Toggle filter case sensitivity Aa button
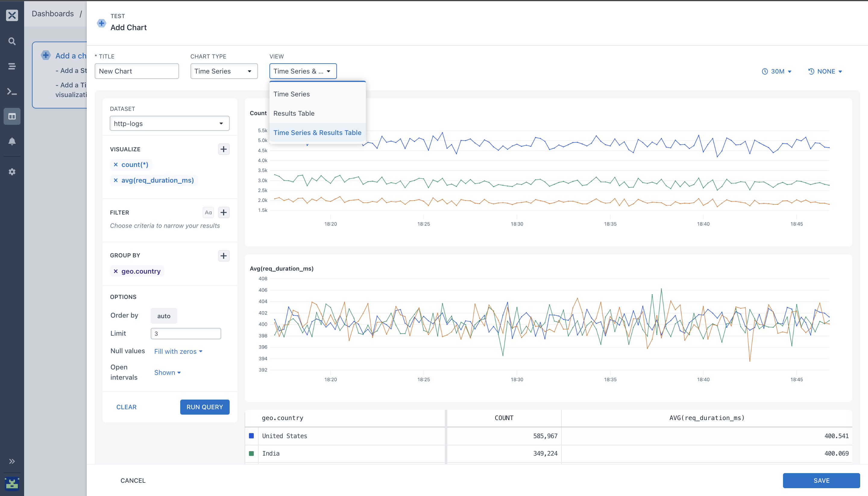Screen dimensions: 868x496 (208, 212)
